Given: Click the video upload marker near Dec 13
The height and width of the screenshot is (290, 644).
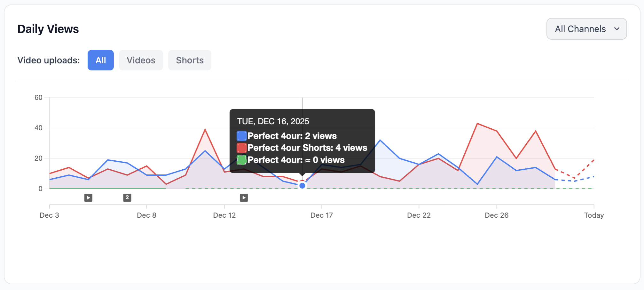Looking at the screenshot, I should point(244,197).
